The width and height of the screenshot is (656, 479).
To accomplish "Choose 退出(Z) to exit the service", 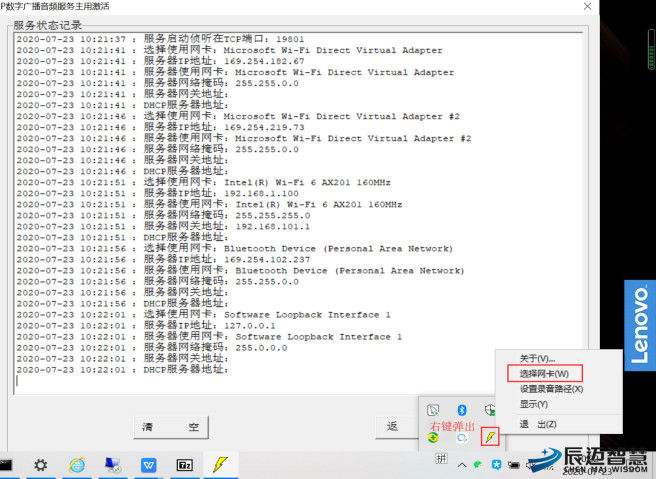I will [x=537, y=424].
